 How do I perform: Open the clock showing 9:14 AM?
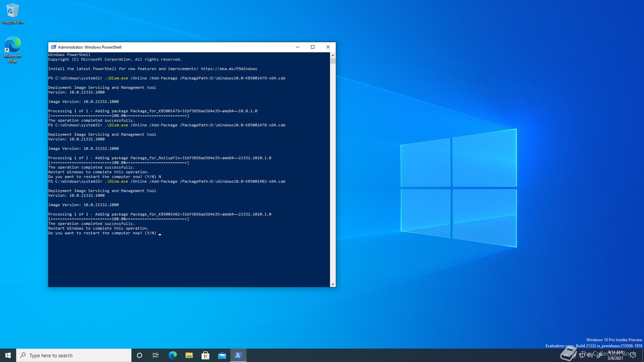coord(615,355)
